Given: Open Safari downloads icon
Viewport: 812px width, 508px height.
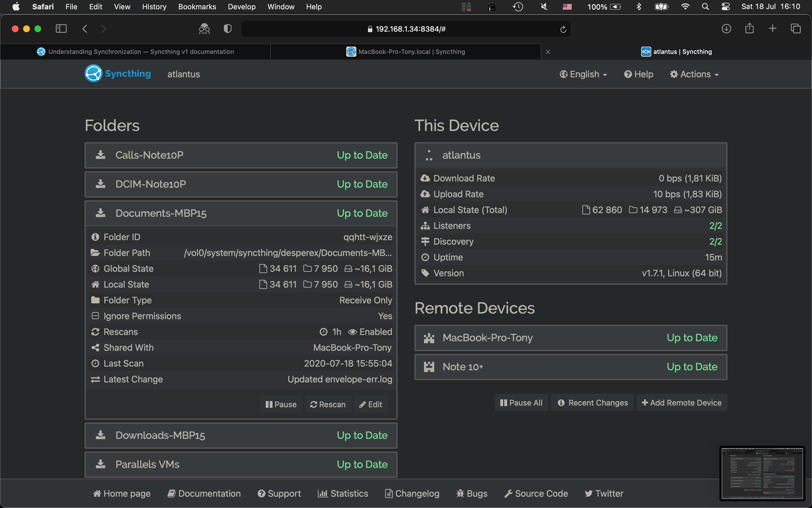Looking at the screenshot, I should coord(726,29).
